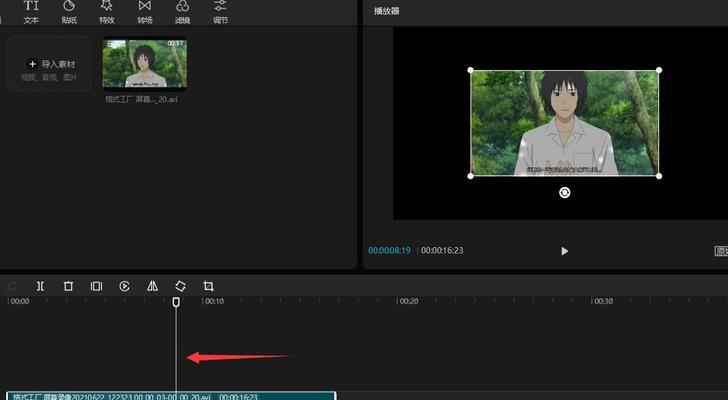The width and height of the screenshot is (728, 400).
Task: Click the undo arrow in timeline toolbar
Action: click(x=13, y=286)
